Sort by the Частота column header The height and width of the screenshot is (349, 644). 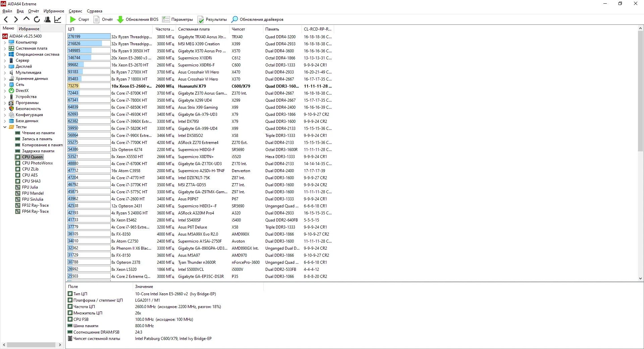click(x=164, y=29)
